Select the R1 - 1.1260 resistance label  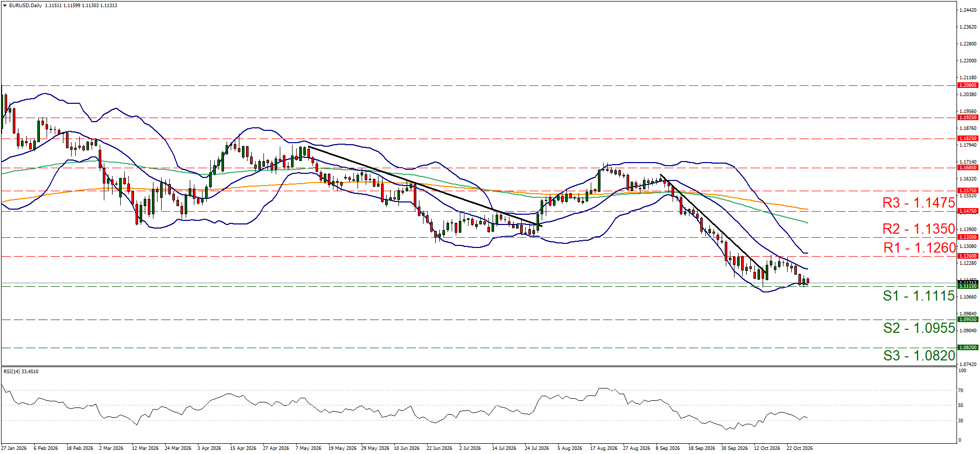click(x=919, y=248)
